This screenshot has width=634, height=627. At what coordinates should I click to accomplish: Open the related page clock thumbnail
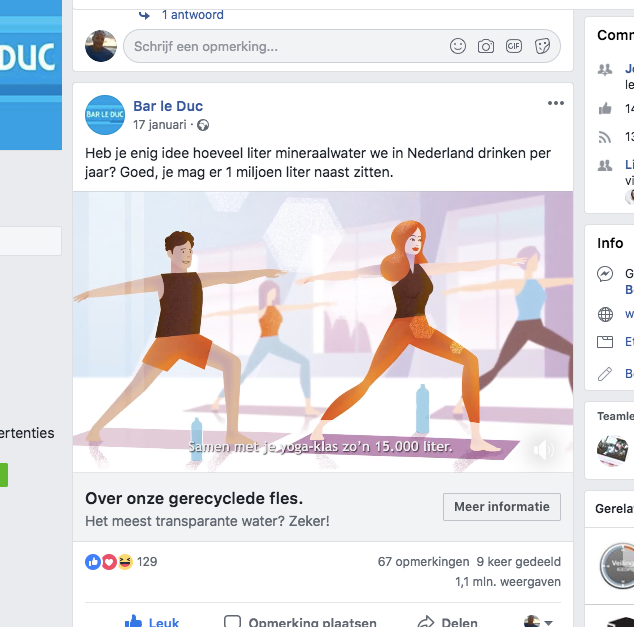click(x=617, y=565)
